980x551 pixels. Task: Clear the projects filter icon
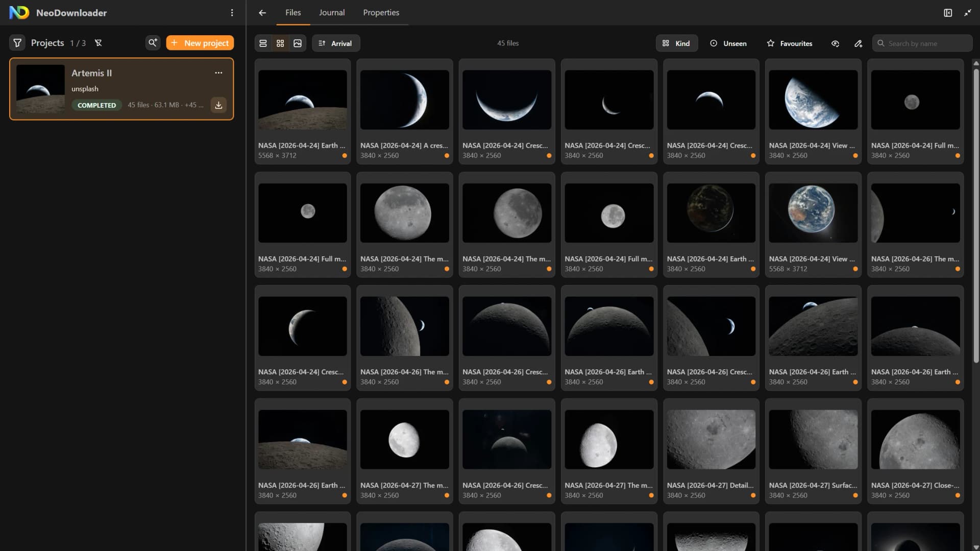[99, 43]
